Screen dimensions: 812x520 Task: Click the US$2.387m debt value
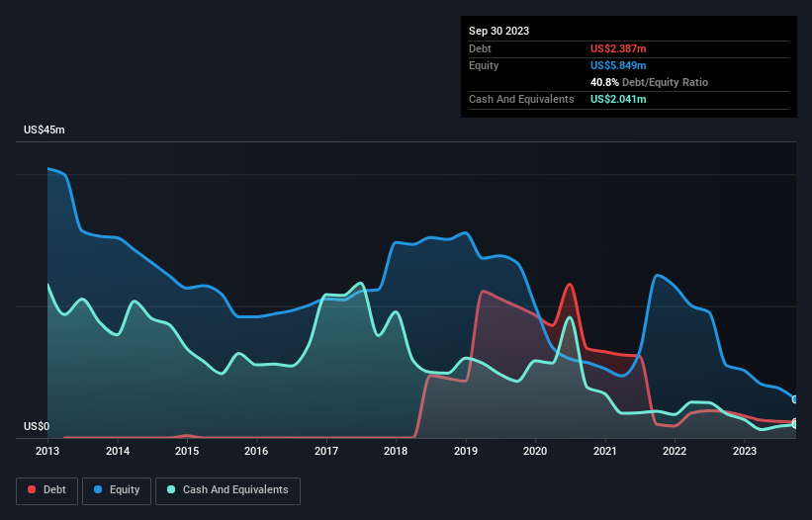(618, 48)
